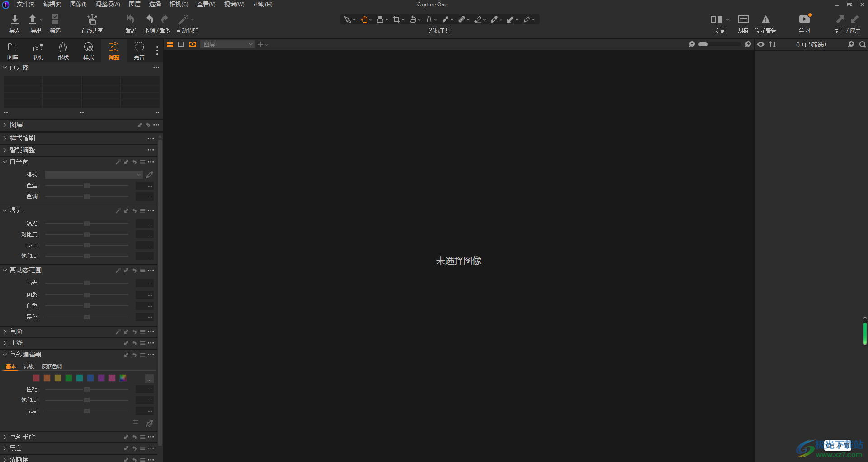
Task: Switch viewer to multi-view grid mode
Action: click(x=170, y=44)
